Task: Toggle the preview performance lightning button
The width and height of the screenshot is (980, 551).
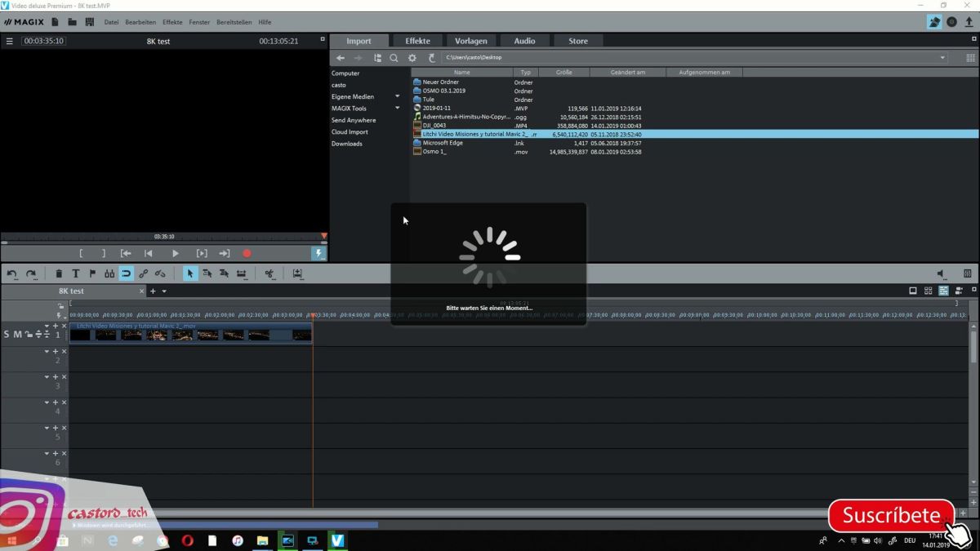Action: [318, 253]
